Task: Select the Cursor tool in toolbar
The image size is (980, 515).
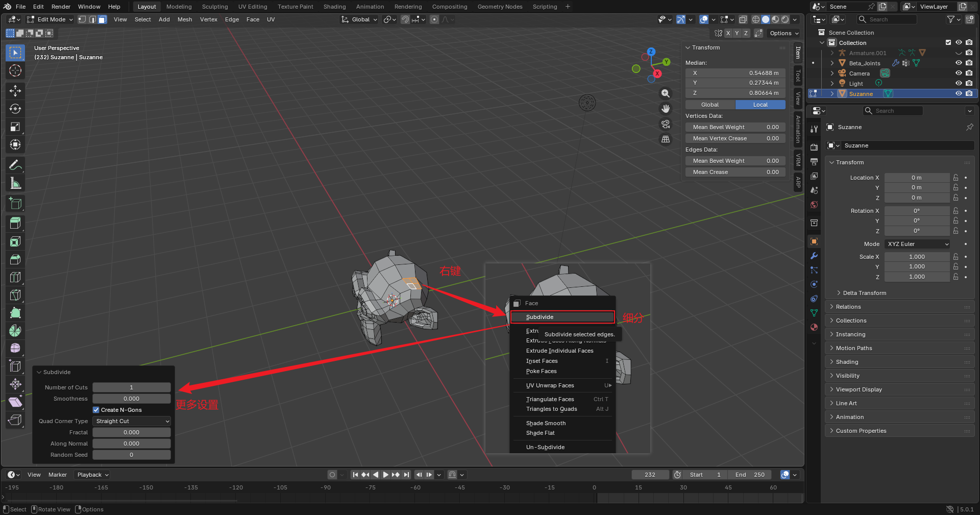Action: pos(15,70)
